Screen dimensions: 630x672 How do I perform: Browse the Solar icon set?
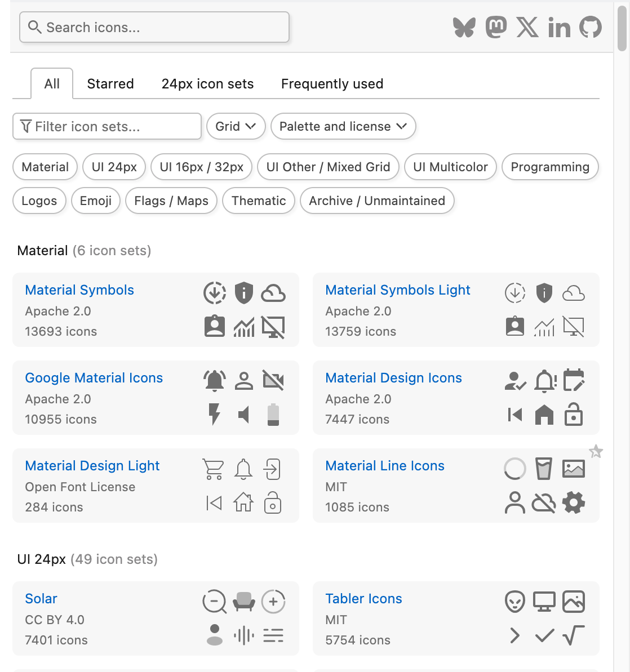41,598
